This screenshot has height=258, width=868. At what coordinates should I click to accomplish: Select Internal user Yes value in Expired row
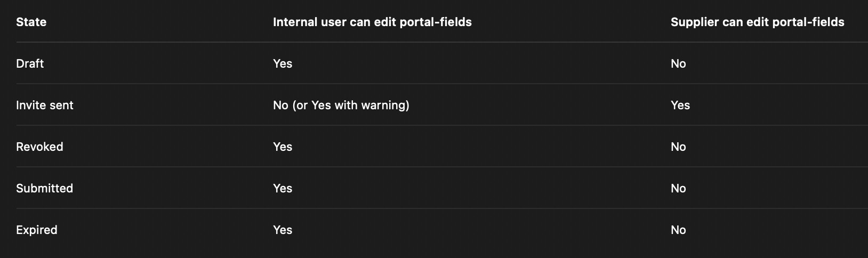point(283,230)
